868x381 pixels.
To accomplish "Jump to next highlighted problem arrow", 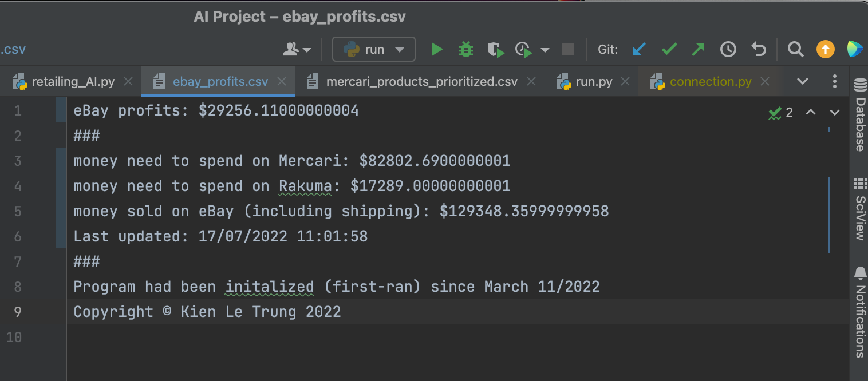I will coord(834,112).
